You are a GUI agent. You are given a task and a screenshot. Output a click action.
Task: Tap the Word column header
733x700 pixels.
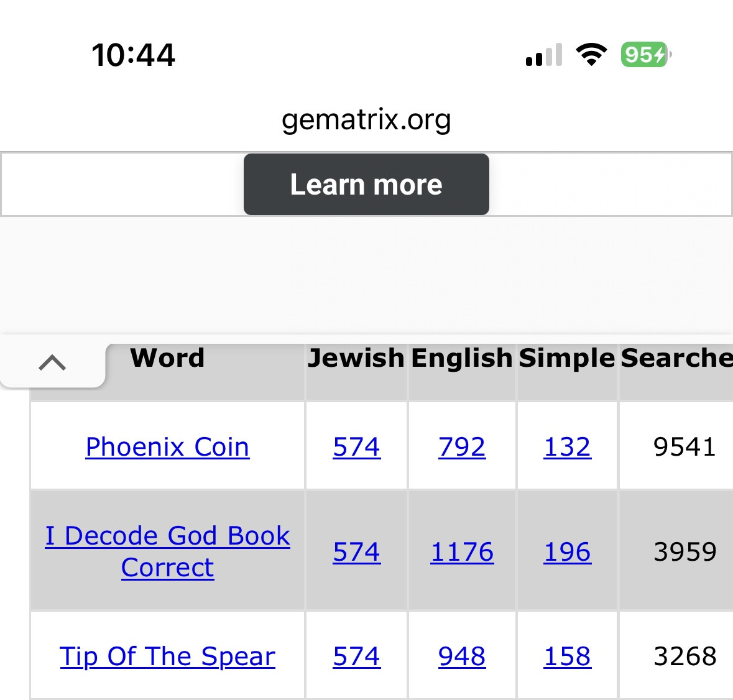[x=167, y=358]
